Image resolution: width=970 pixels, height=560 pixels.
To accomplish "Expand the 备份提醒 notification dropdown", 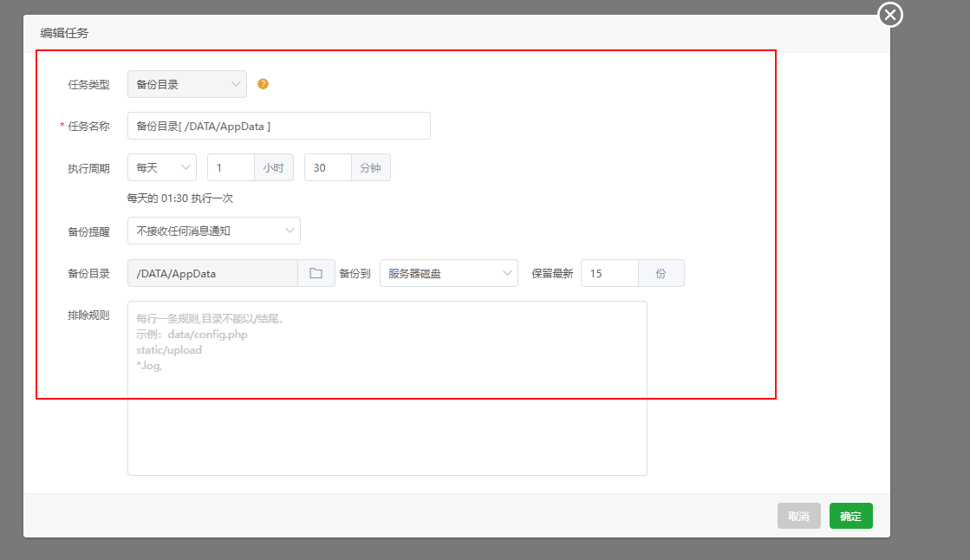I will (x=213, y=231).
